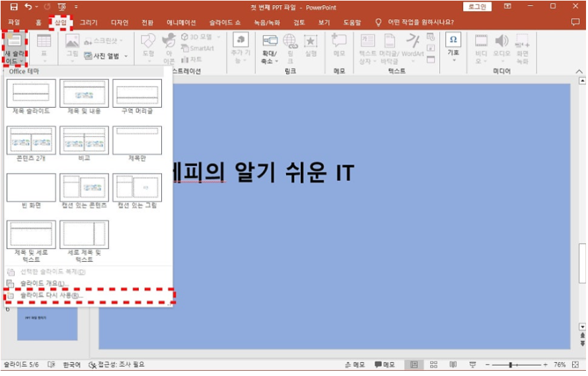The height and width of the screenshot is (376, 588).
Task: Choose 슬라이드 다시 사용 menu entry
Action: click(x=89, y=295)
